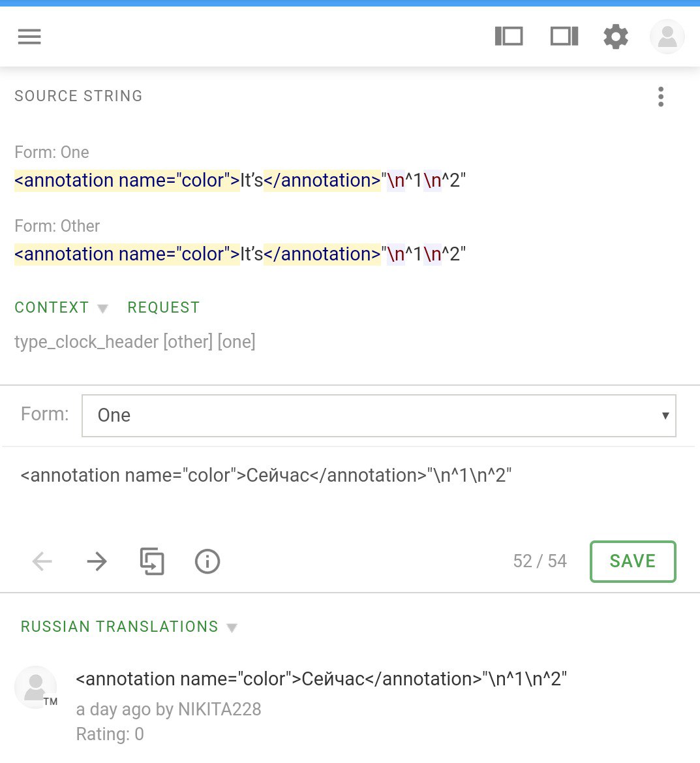Open the hamburger main menu
This screenshot has width=700, height=763.
(x=29, y=37)
